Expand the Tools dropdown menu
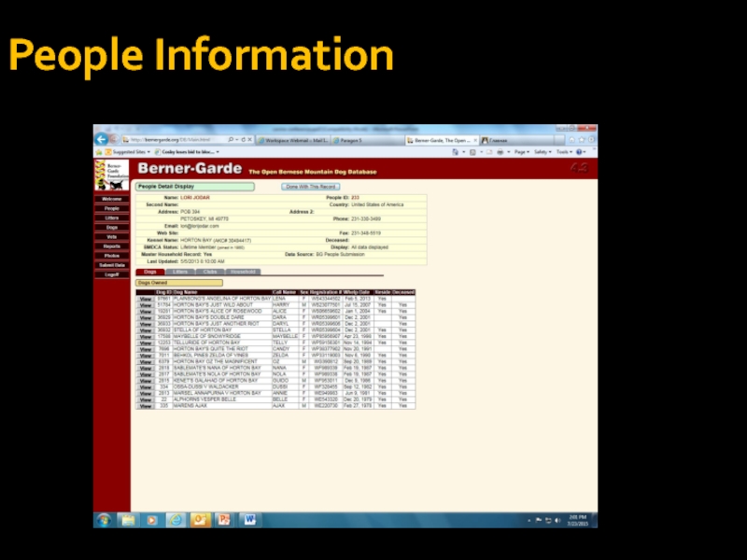The height and width of the screenshot is (560, 747). pos(564,151)
